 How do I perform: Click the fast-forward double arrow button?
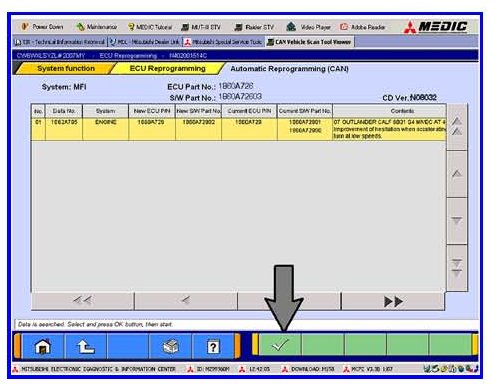393,301
